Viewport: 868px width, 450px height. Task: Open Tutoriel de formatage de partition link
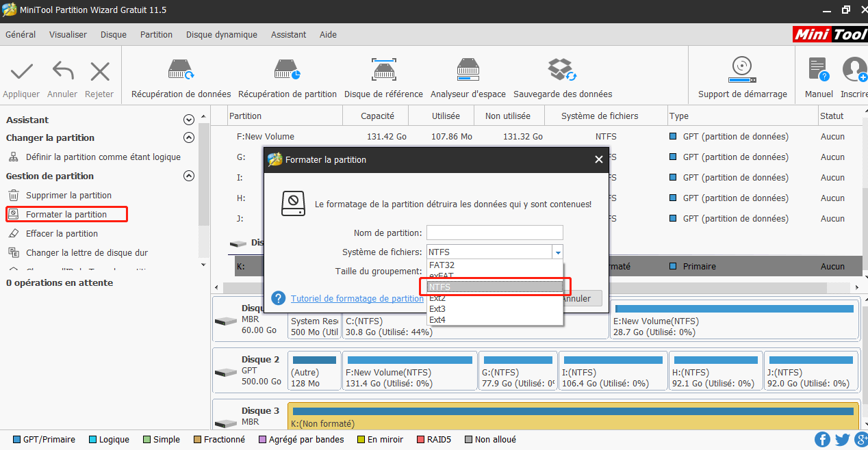tap(357, 298)
